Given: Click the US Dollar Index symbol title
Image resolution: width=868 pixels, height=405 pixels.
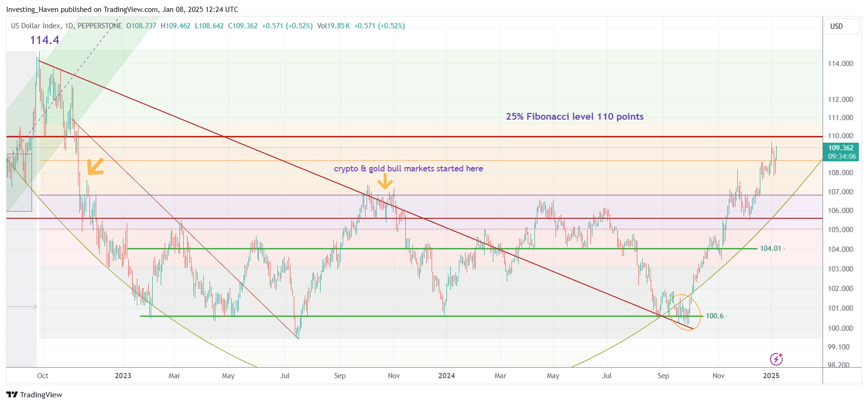Looking at the screenshot, I should [x=36, y=26].
